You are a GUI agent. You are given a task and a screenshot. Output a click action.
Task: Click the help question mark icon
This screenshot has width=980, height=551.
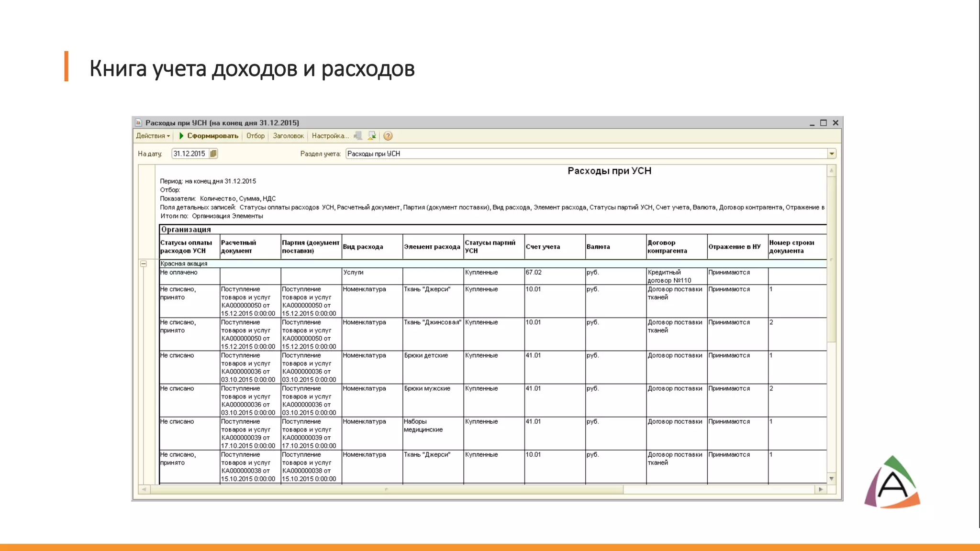pos(388,136)
